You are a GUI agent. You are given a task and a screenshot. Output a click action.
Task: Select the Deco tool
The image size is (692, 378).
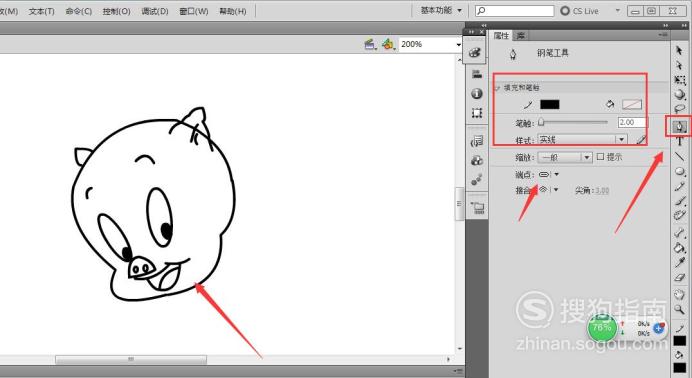[680, 215]
